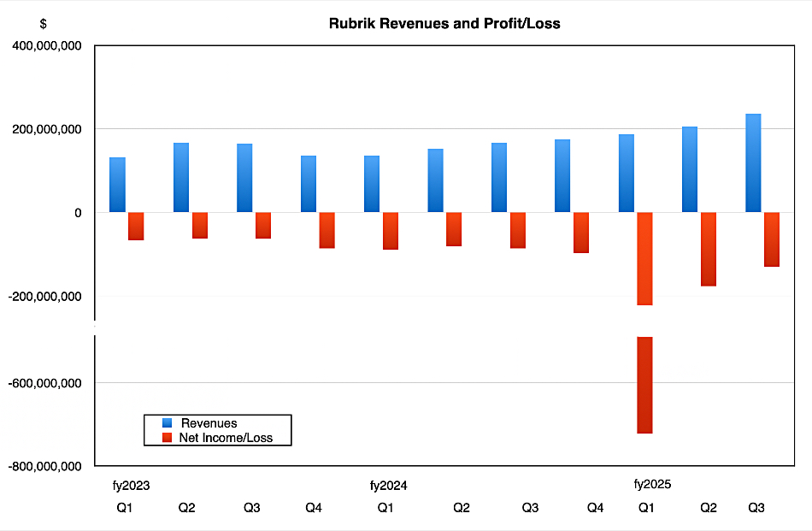Viewport: 812px width, 531px height.
Task: Pick the fy2023 Q3 red net loss bar
Action: pos(263,226)
